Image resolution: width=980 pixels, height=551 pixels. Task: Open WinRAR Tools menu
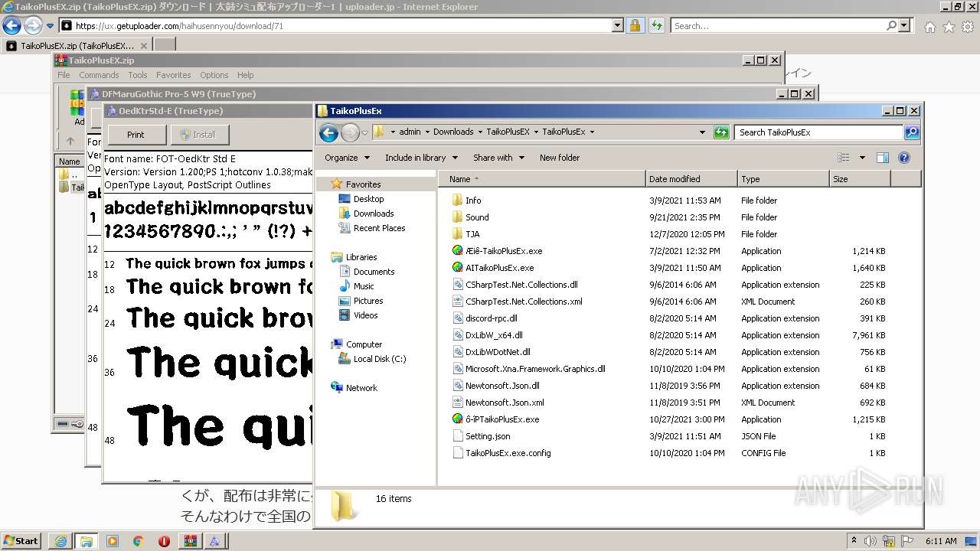coord(138,75)
